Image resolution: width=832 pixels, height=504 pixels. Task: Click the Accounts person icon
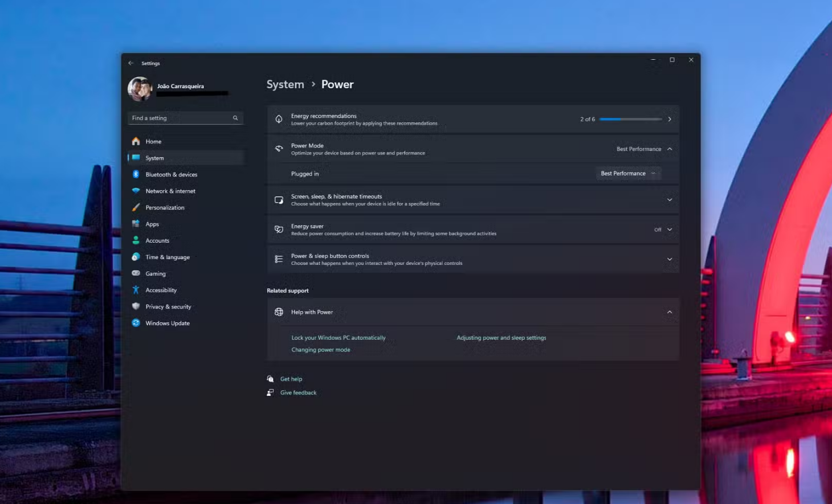[136, 240]
